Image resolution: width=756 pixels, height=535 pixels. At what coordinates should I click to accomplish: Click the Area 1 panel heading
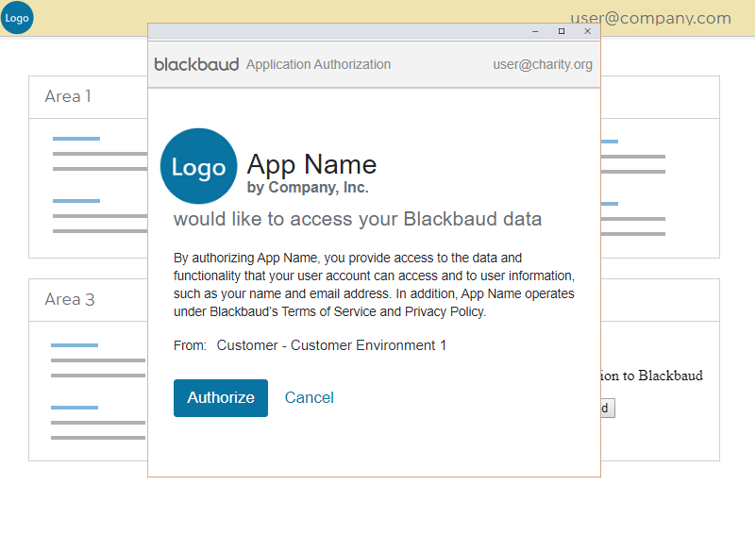click(x=68, y=96)
